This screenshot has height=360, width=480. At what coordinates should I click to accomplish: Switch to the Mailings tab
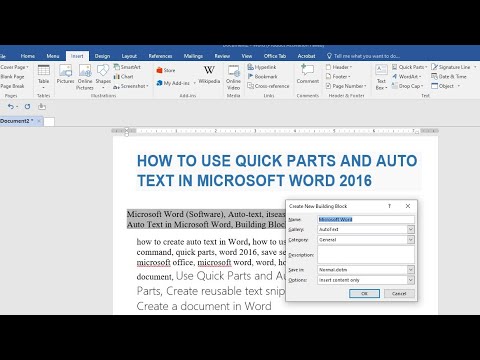coord(193,56)
